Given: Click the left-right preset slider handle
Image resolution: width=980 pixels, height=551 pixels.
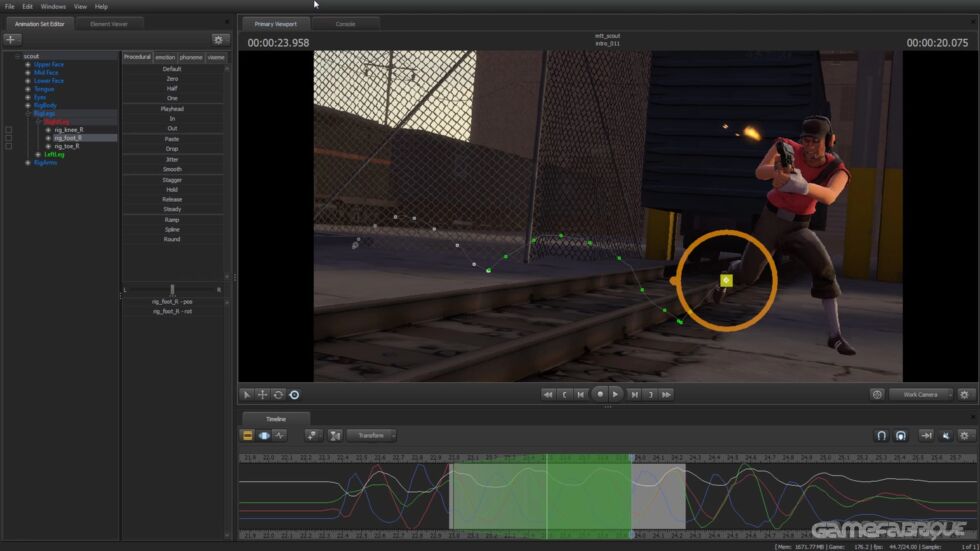Looking at the screenshot, I should 172,289.
